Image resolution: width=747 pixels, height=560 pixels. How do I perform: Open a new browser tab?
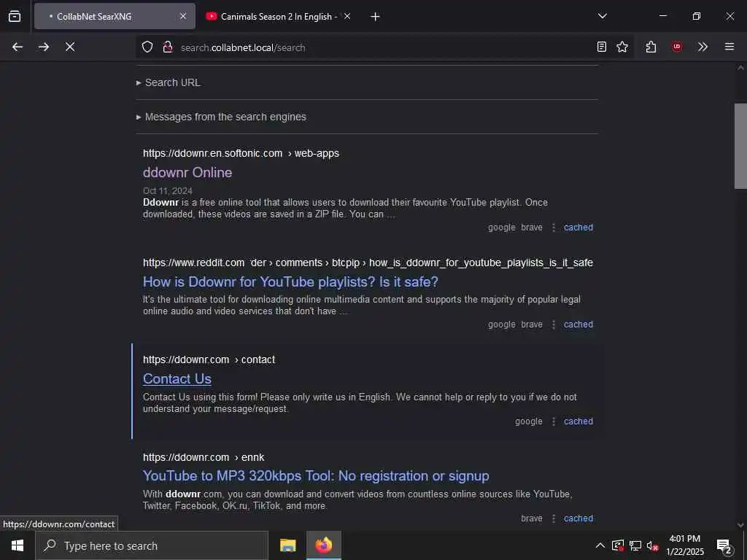click(376, 17)
